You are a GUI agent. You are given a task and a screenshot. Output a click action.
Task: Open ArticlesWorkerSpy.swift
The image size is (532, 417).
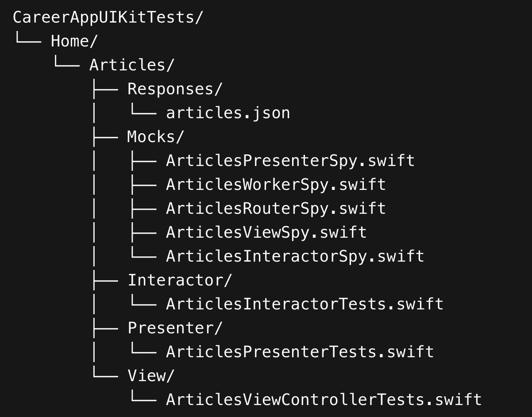click(x=276, y=185)
